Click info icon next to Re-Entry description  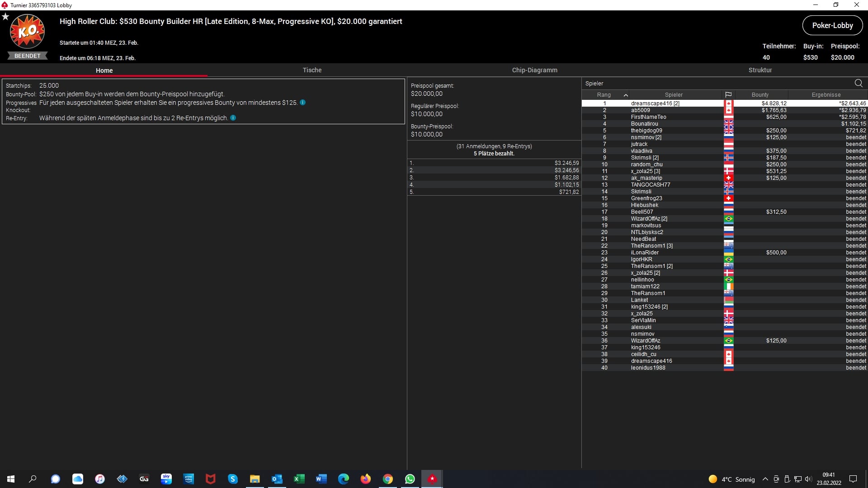233,118
